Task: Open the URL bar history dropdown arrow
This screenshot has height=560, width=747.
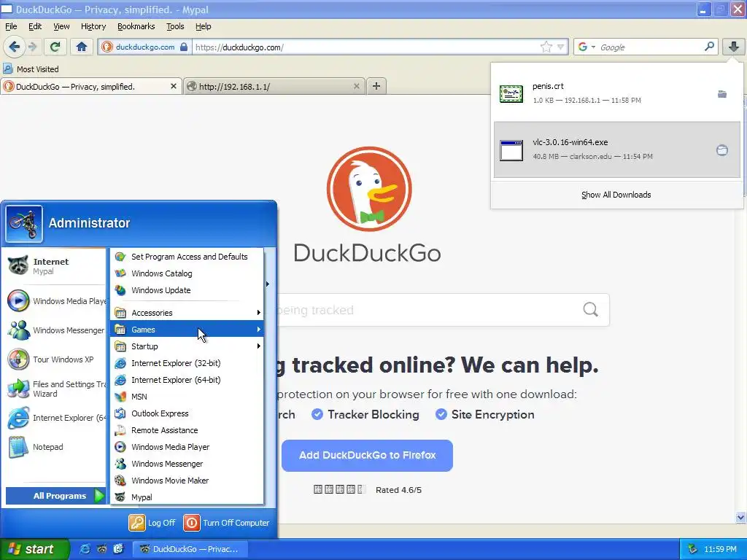Action: point(561,47)
